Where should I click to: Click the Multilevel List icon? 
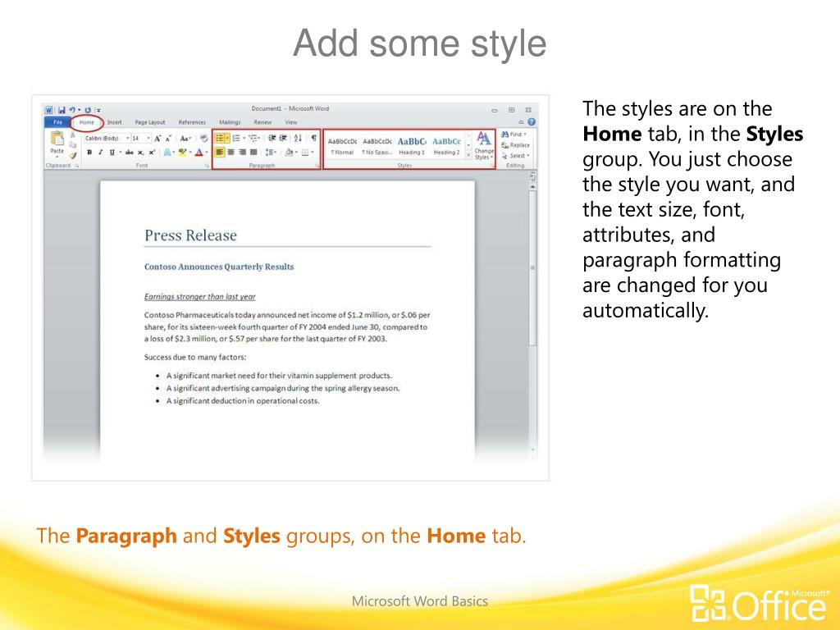[253, 138]
